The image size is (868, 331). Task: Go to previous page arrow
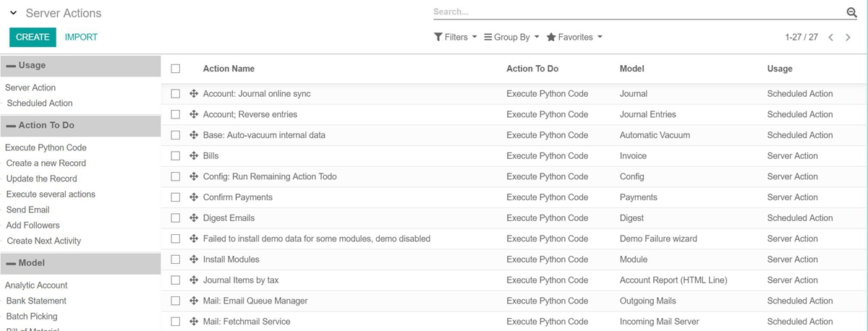click(x=831, y=38)
